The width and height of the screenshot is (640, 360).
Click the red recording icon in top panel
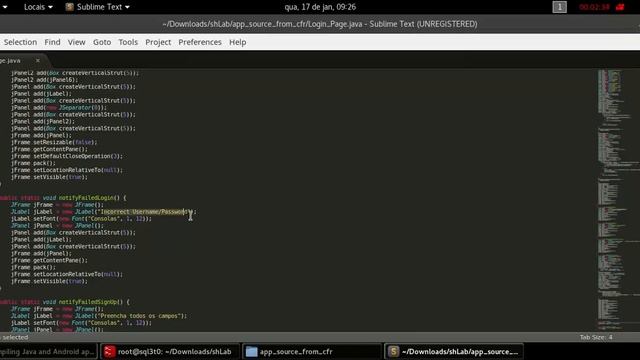tap(620, 7)
